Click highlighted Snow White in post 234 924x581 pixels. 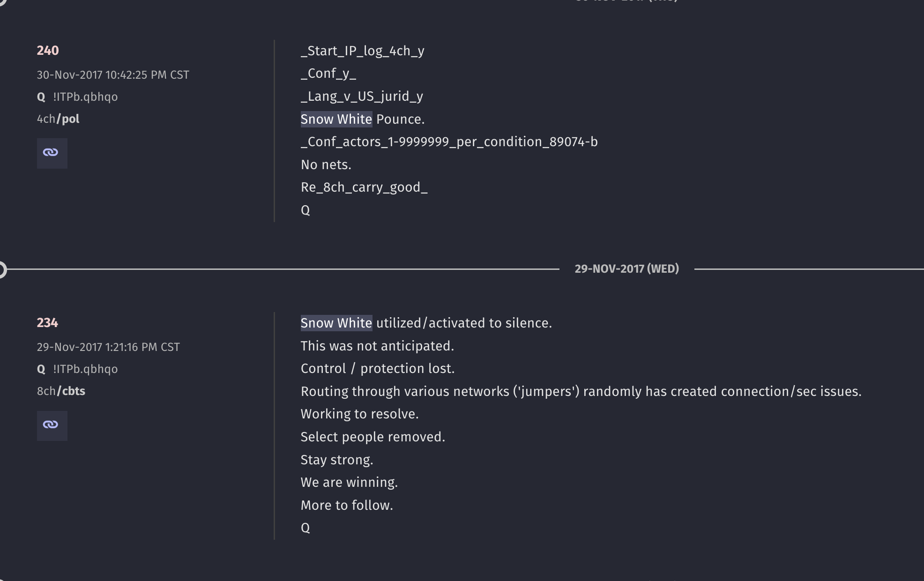tap(336, 323)
